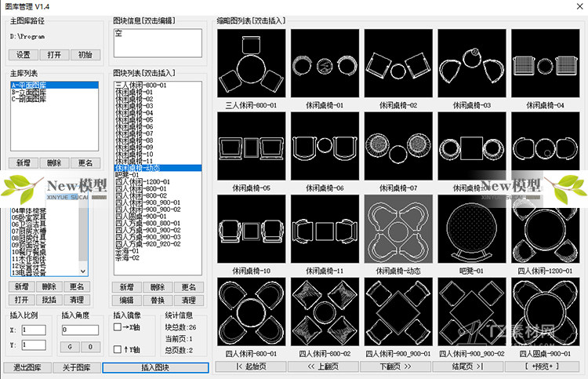Click 初始 button under main library path
This screenshot has height=379, width=588.
(85, 55)
